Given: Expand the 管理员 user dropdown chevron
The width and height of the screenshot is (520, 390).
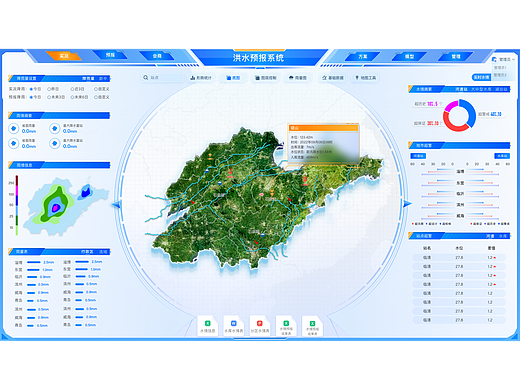Looking at the screenshot, I should (x=514, y=59).
